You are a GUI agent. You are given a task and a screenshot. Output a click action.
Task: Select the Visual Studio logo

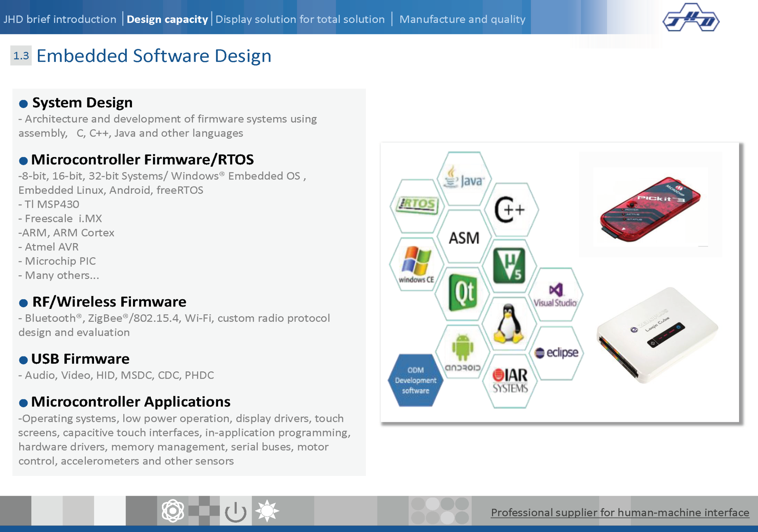coord(555,295)
